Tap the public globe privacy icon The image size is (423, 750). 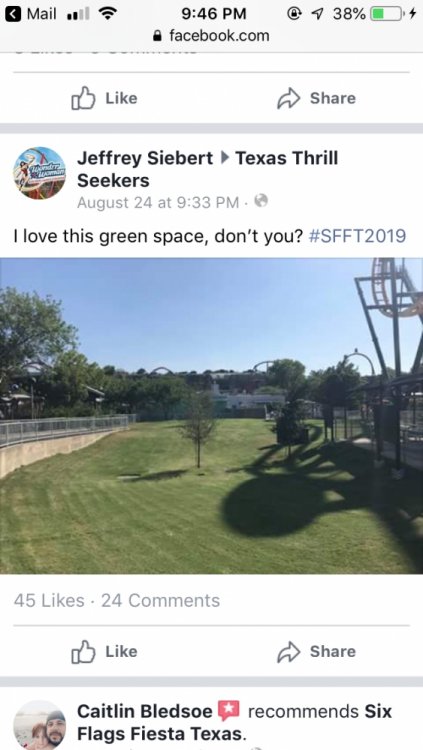pos(261,201)
